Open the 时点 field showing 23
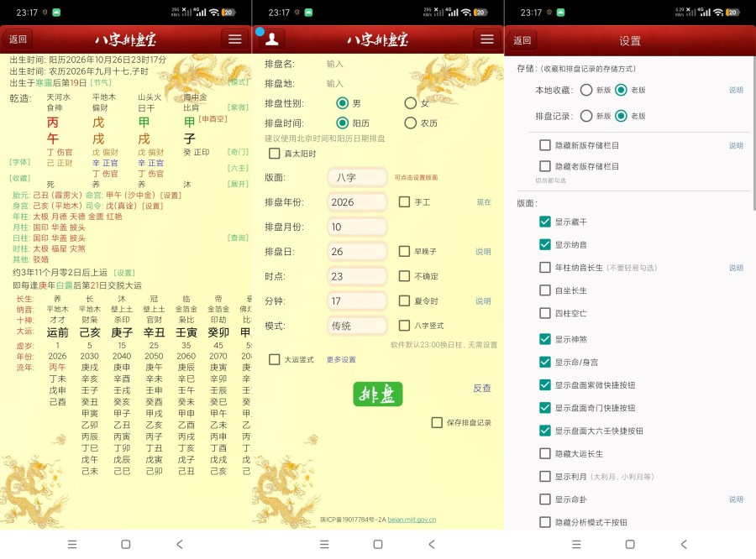Viewport: 756px width, 559px height. [357, 276]
